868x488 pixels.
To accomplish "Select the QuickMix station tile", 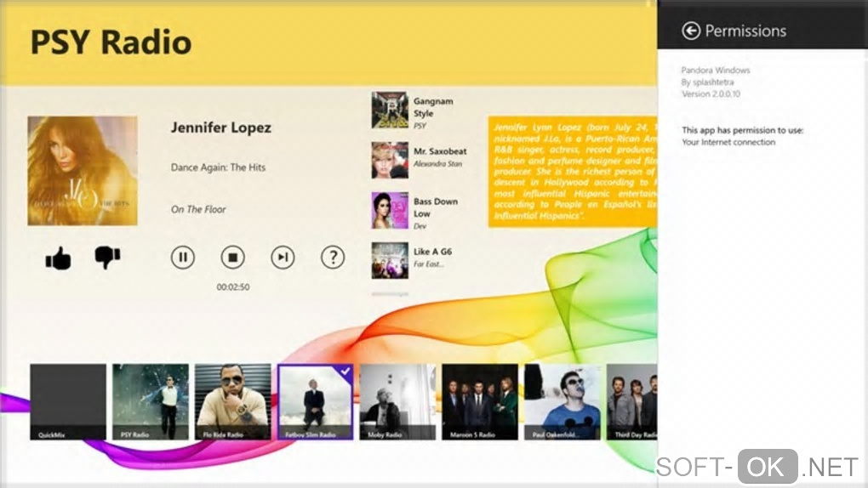I will pos(68,401).
